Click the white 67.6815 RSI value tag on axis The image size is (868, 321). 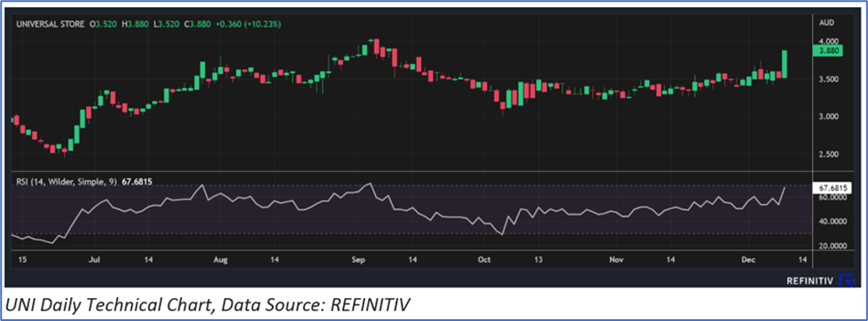pyautogui.click(x=832, y=188)
